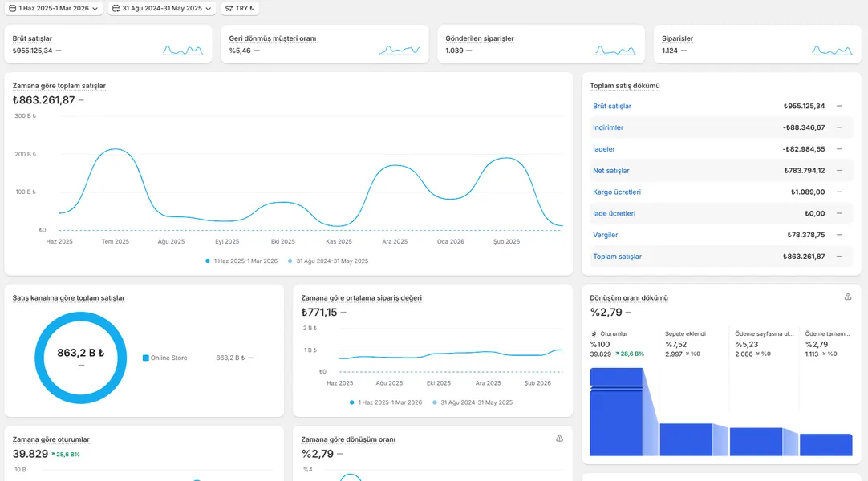Click the ₺783.794,12 net sales value

(805, 171)
